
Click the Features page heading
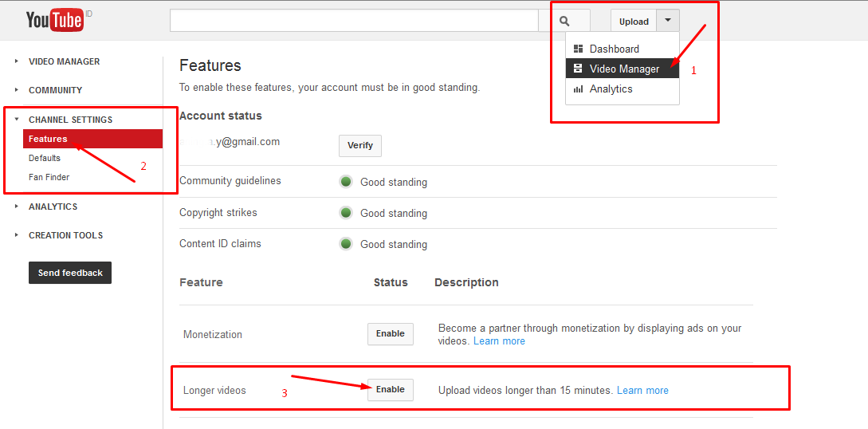(210, 66)
